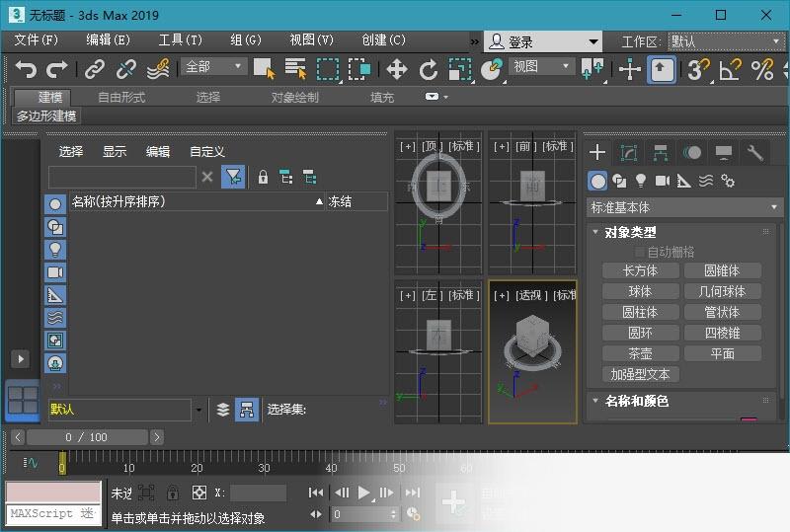The image size is (790, 532).
Task: Select the Unlink selection tool
Action: (x=126, y=69)
